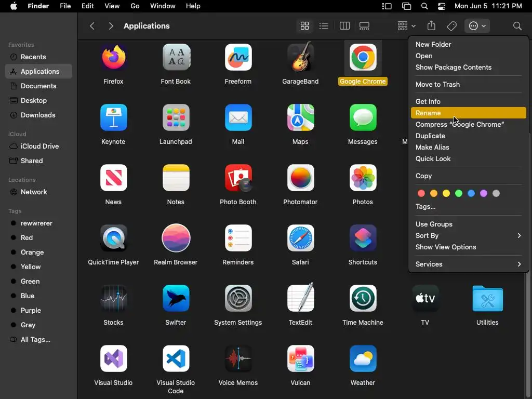
Task: Select the Maps app icon
Action: coord(300,117)
